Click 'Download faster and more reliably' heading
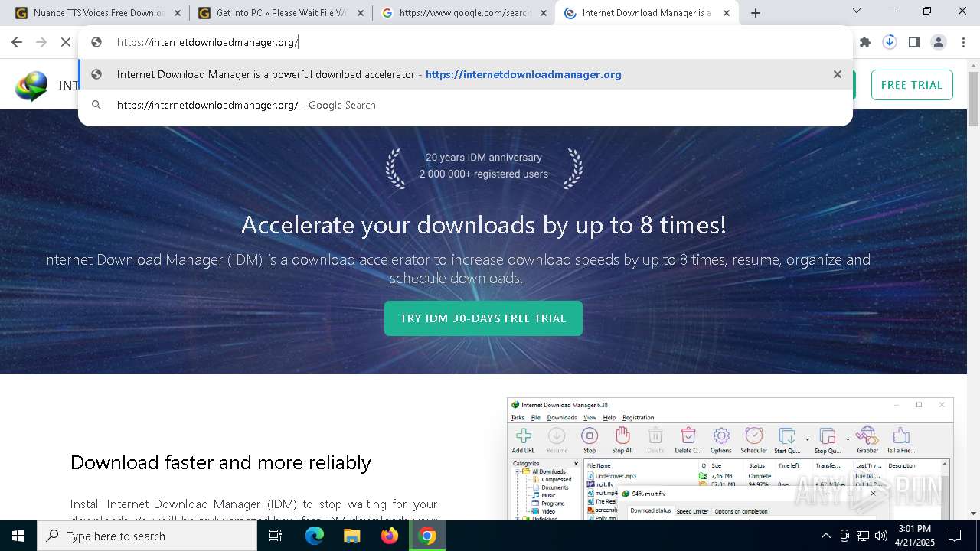Viewport: 980px width, 551px height. [220, 462]
